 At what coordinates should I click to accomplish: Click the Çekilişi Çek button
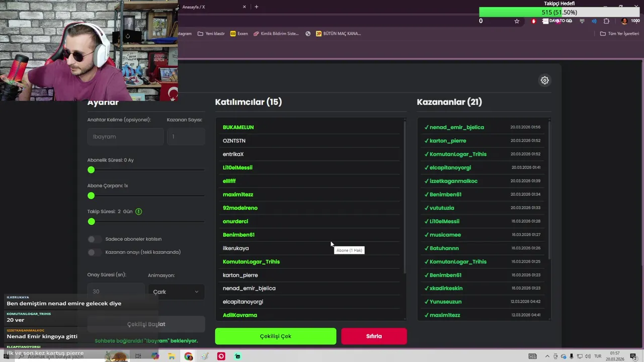click(276, 336)
